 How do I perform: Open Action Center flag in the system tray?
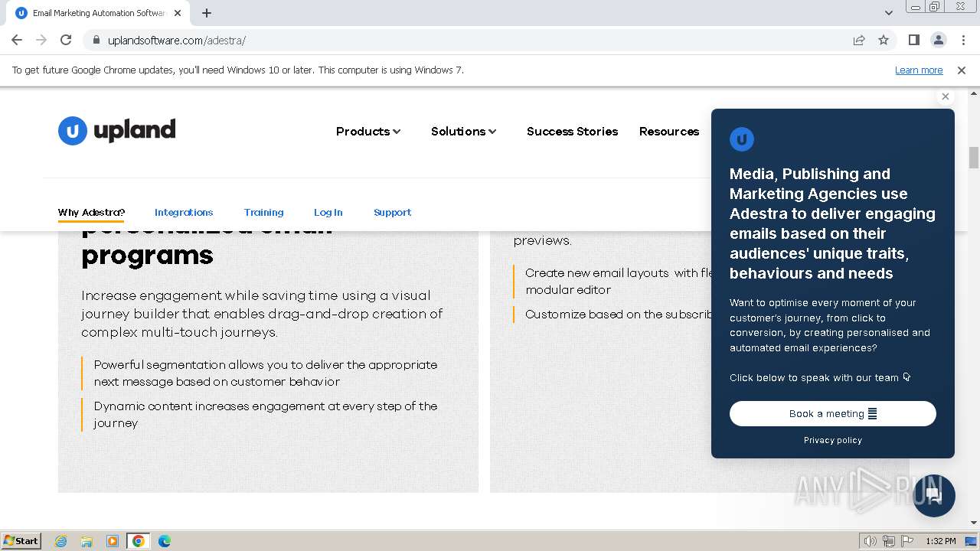coord(907,541)
